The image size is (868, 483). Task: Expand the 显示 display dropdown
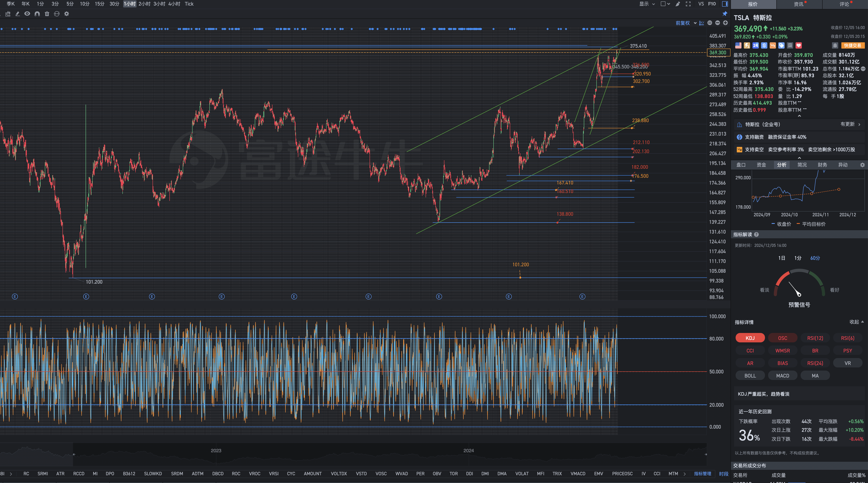tap(647, 4)
